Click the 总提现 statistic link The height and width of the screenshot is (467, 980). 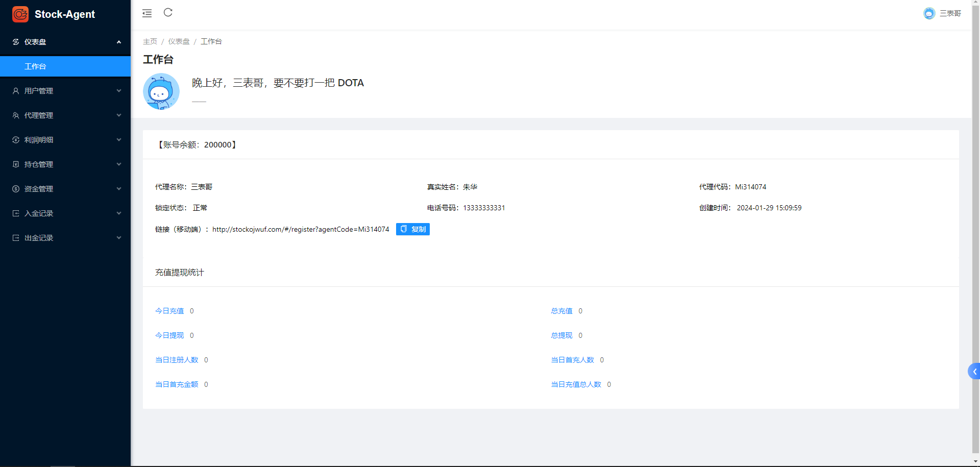[x=561, y=335]
